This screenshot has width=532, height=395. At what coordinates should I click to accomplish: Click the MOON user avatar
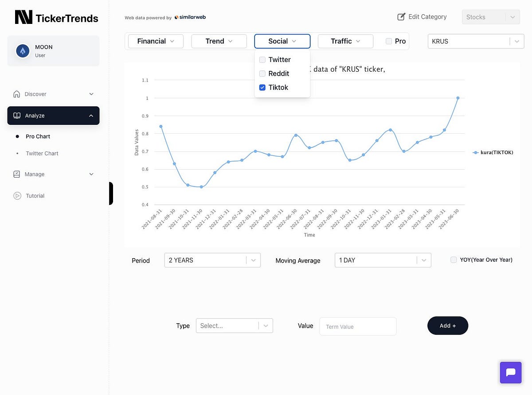pos(23,50)
